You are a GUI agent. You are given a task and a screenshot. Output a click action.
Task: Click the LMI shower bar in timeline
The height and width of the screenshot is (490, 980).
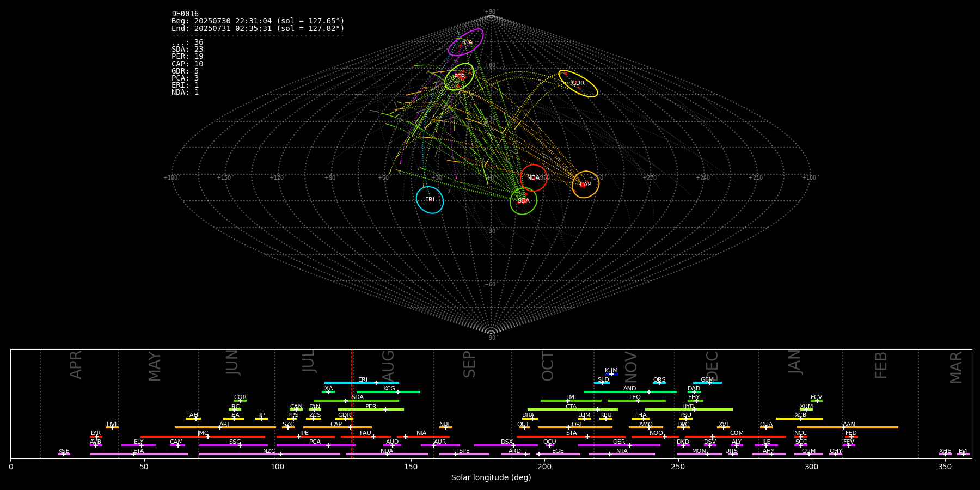571,401
